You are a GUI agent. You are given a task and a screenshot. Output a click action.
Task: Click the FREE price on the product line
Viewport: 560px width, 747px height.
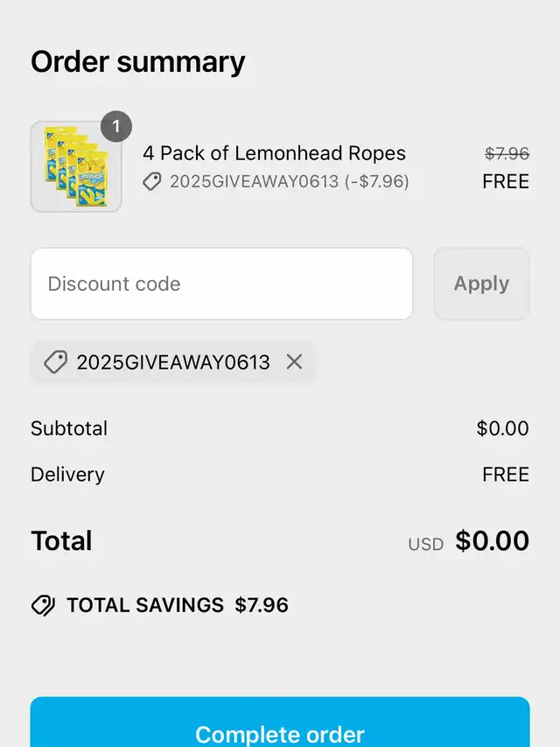coord(506,181)
